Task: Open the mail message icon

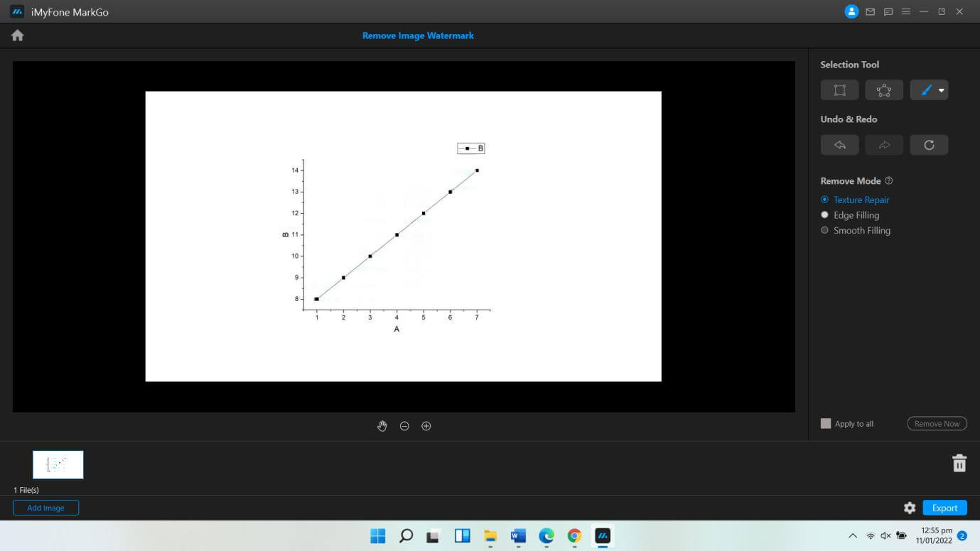Action: [x=870, y=12]
